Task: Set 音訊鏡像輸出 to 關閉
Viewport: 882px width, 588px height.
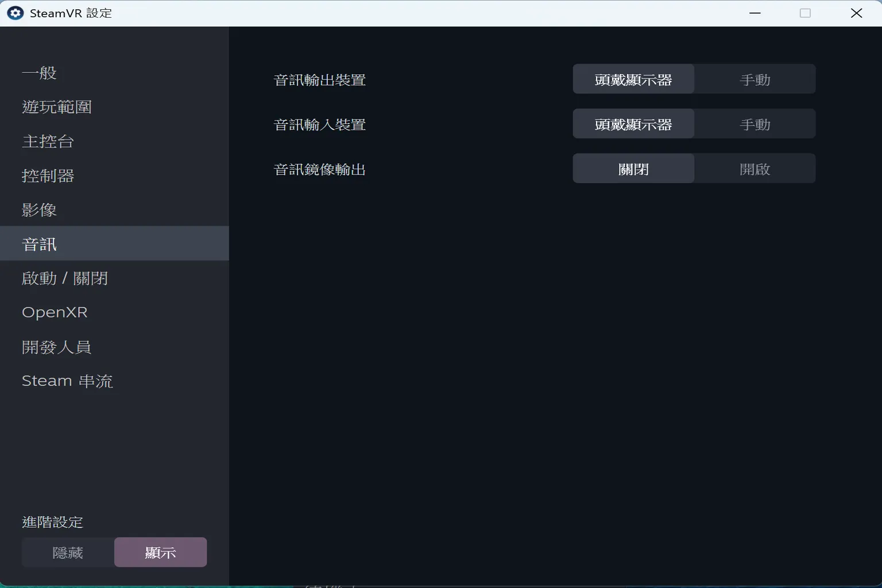Action: tap(633, 168)
